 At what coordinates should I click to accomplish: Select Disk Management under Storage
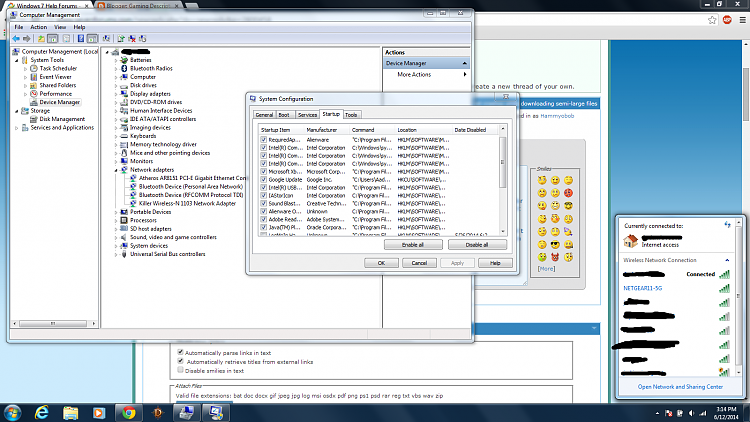click(x=62, y=119)
